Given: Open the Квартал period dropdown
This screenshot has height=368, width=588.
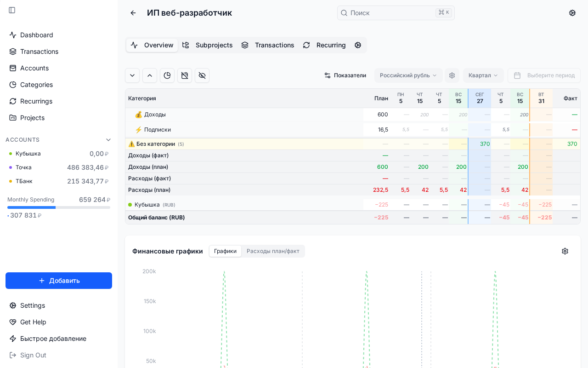Looking at the screenshot, I should [483, 75].
